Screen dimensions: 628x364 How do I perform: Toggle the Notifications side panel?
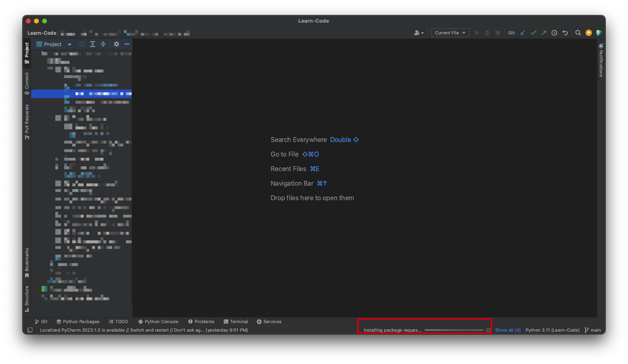click(601, 60)
